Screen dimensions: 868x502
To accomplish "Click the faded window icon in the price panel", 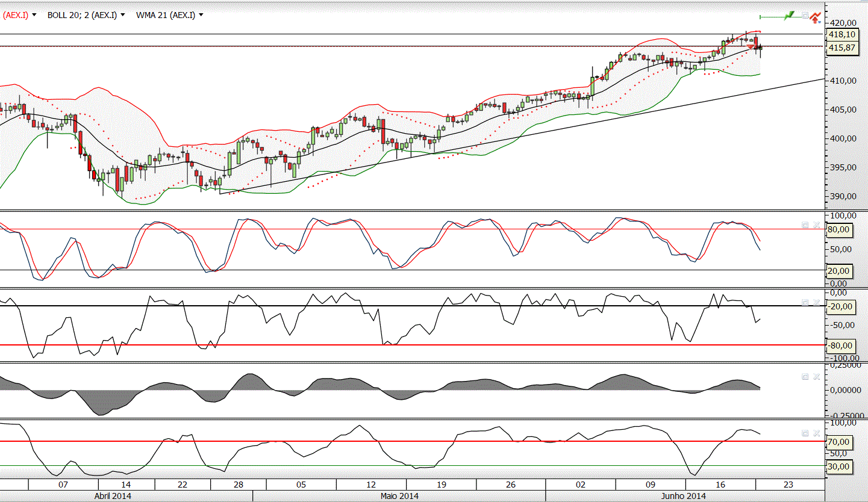I will (804, 15).
